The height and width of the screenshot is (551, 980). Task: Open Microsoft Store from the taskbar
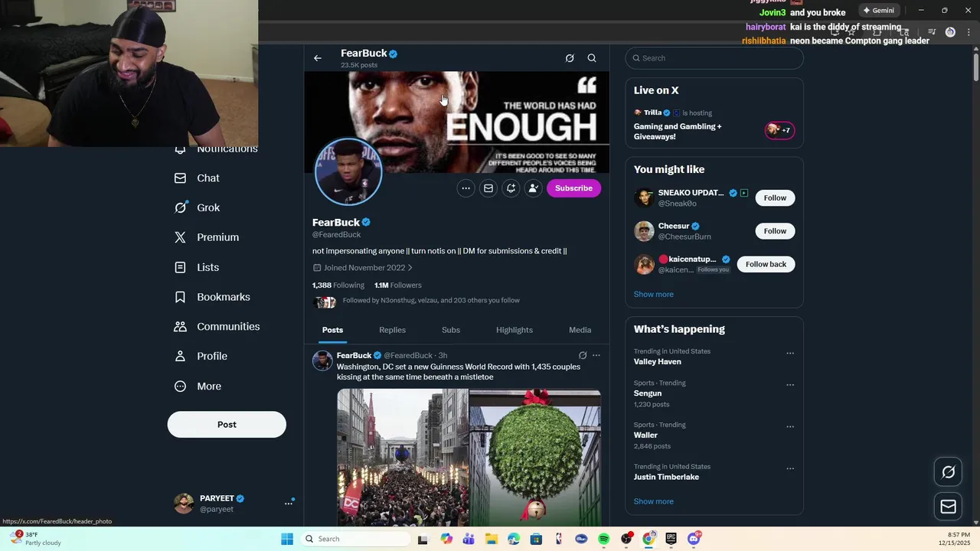coord(536,539)
